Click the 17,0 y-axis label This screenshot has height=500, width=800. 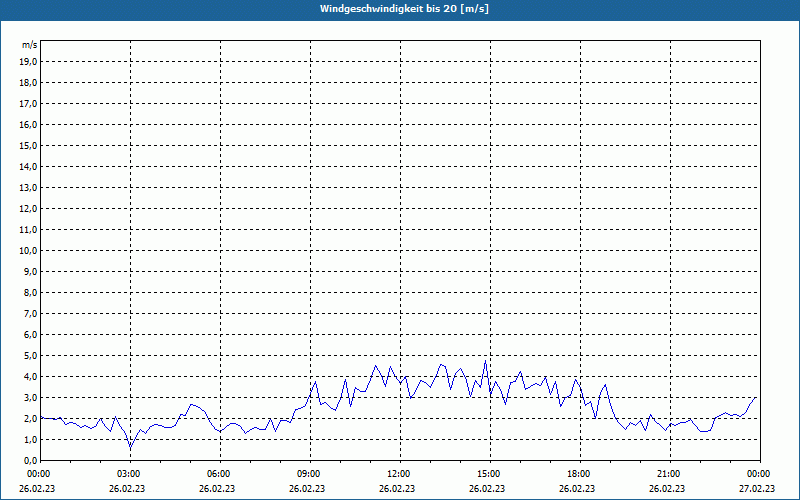28,104
